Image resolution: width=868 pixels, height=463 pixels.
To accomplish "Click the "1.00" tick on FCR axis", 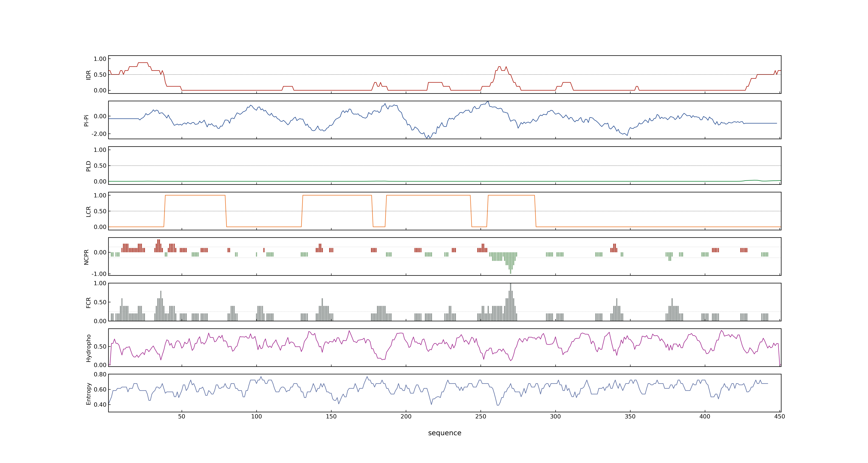I will click(100, 283).
